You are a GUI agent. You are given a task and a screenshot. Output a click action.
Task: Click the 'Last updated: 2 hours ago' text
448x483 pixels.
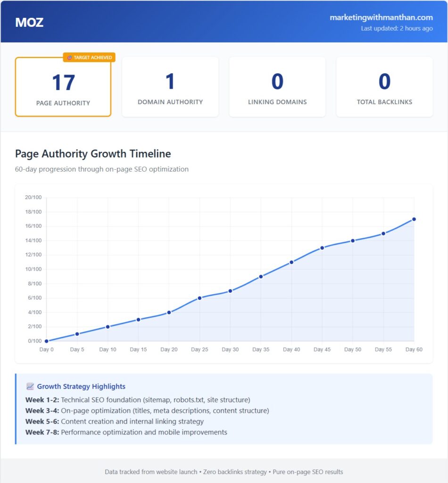point(397,28)
